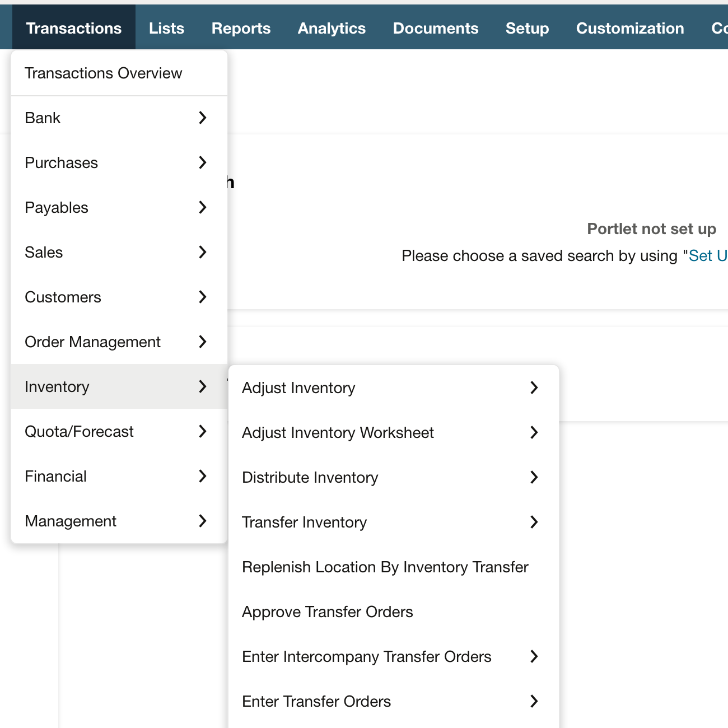The width and height of the screenshot is (728, 728).
Task: Expand the Enter Intercompany Transfer Orders chevron
Action: [x=534, y=656]
